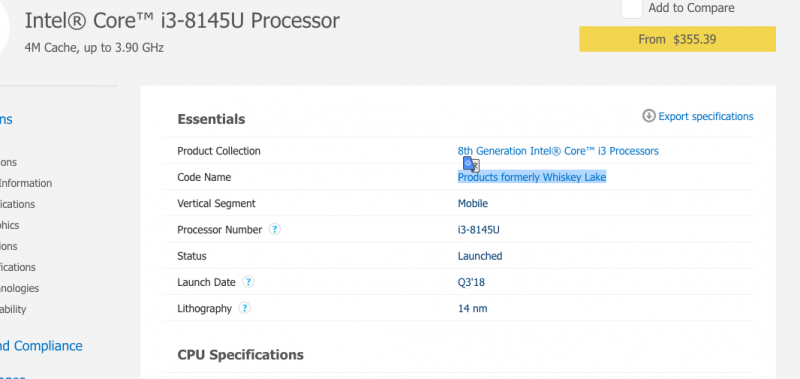Select the sidebar item ending in 'ability'
The width and height of the screenshot is (800, 379).
(13, 309)
